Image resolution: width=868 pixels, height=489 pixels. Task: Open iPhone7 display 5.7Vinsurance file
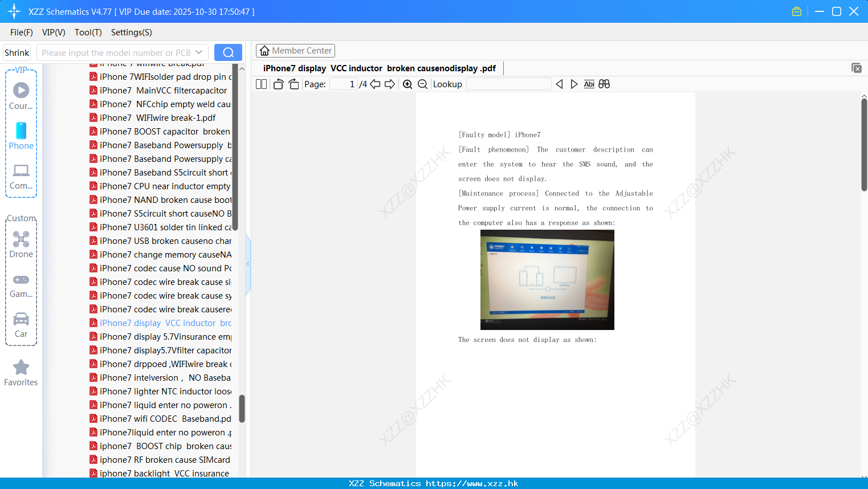(161, 337)
